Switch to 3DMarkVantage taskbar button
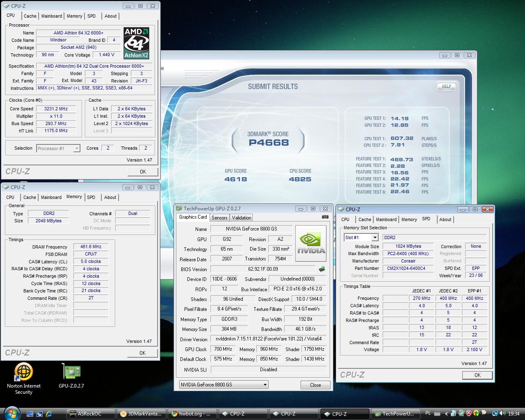Viewport: 525px width, 420px height. pyautogui.click(x=142, y=414)
